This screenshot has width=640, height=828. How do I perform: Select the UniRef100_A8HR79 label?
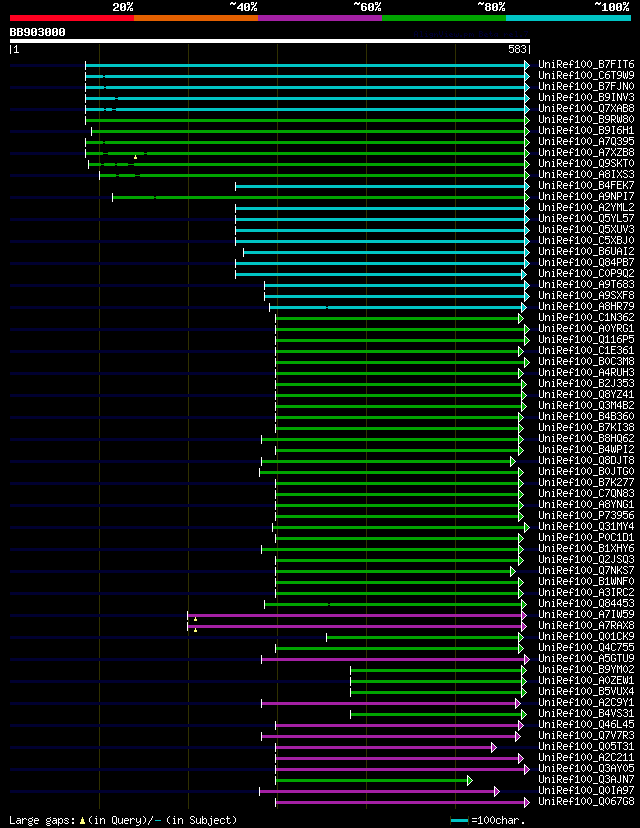[586, 307]
